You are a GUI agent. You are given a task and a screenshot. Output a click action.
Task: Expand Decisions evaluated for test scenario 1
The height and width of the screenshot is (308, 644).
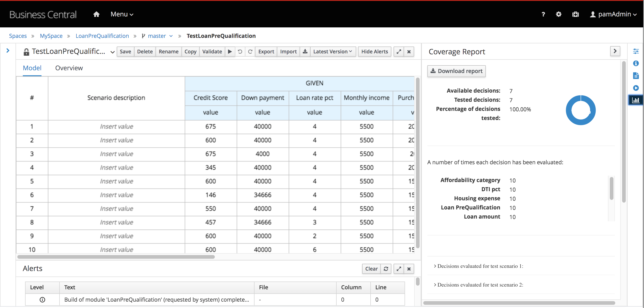tap(478, 266)
